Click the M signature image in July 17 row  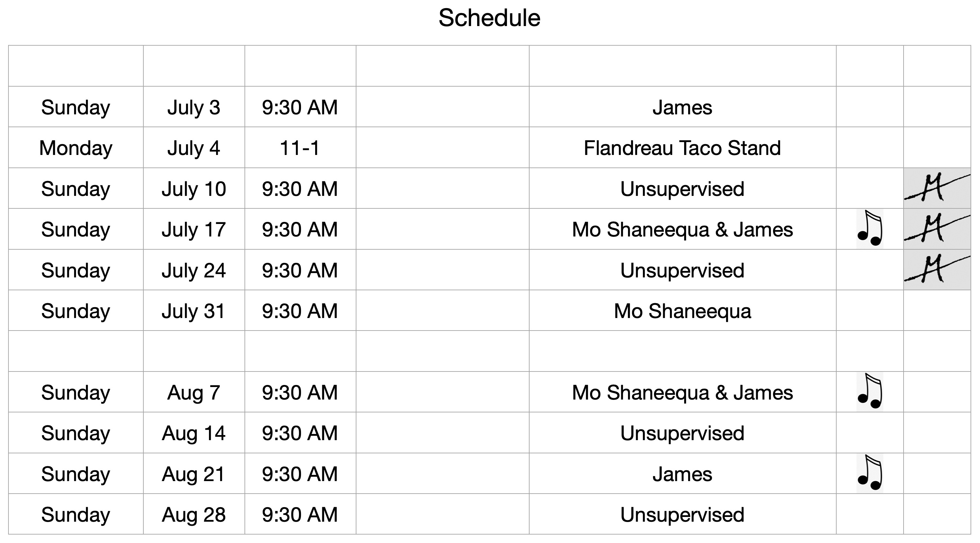(x=937, y=229)
